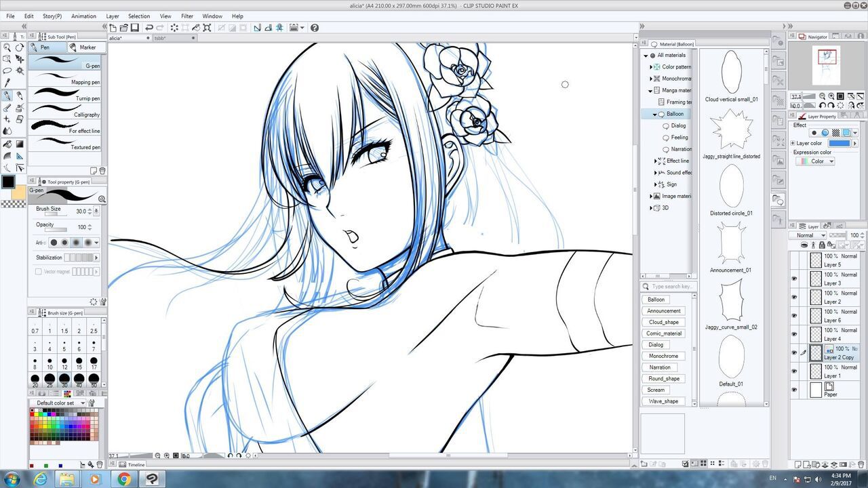868x488 pixels.
Task: Open the Expression color dropdown
Action: tap(815, 161)
